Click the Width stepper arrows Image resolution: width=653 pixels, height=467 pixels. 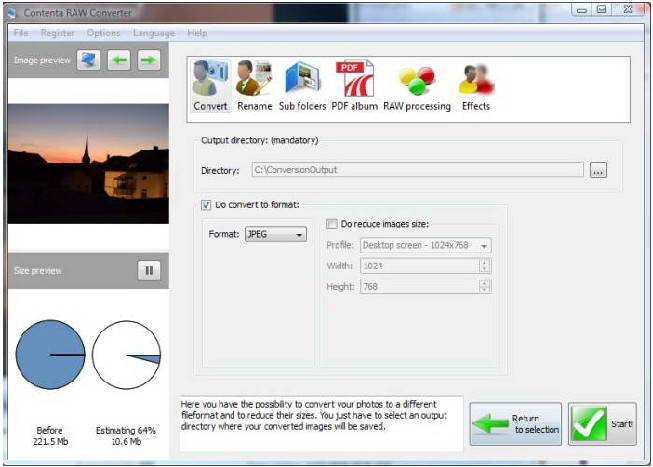coord(484,266)
